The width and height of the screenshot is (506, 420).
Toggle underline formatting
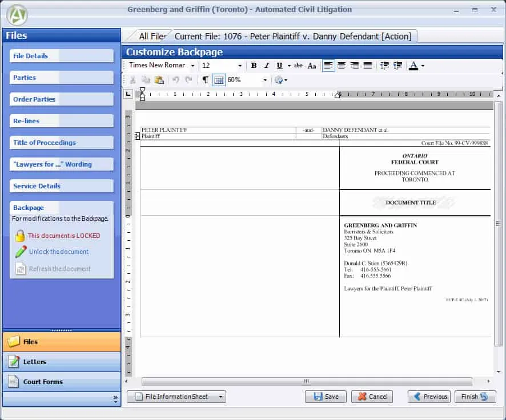pos(279,66)
